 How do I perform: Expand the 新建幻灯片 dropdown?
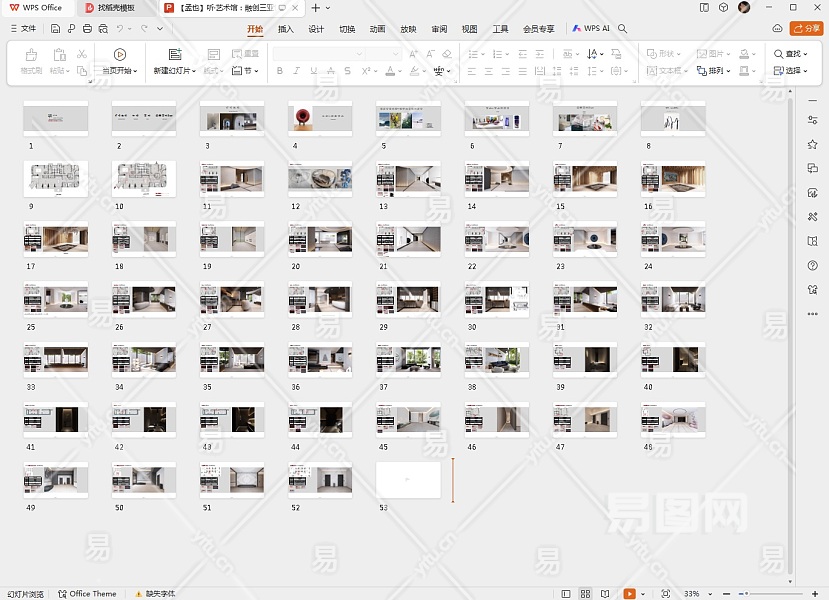(x=174, y=71)
